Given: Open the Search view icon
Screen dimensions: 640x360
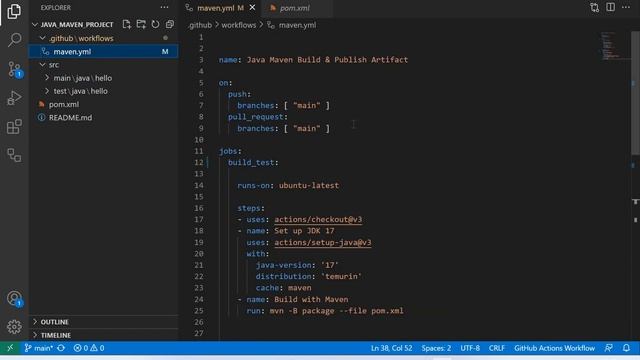Looking at the screenshot, I should coord(14,40).
